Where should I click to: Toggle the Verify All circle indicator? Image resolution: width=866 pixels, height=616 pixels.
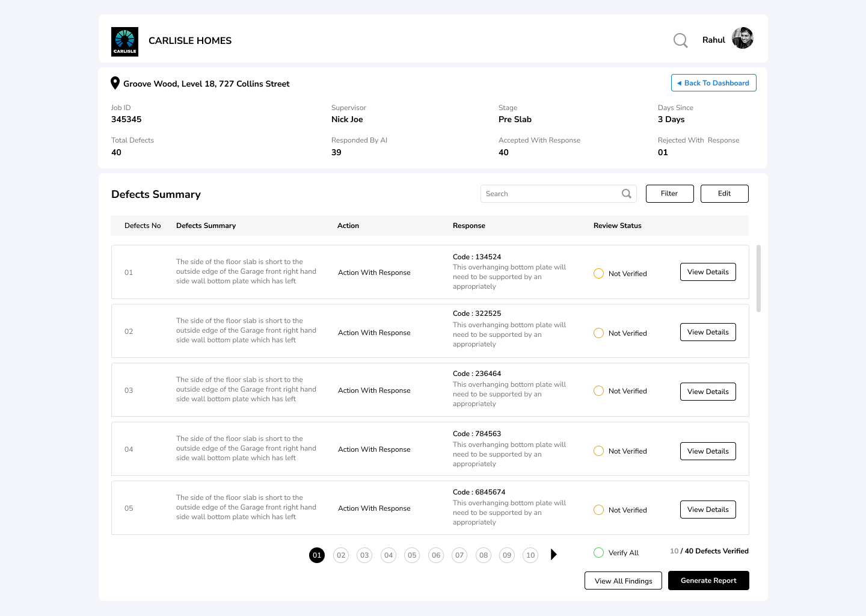tap(598, 552)
